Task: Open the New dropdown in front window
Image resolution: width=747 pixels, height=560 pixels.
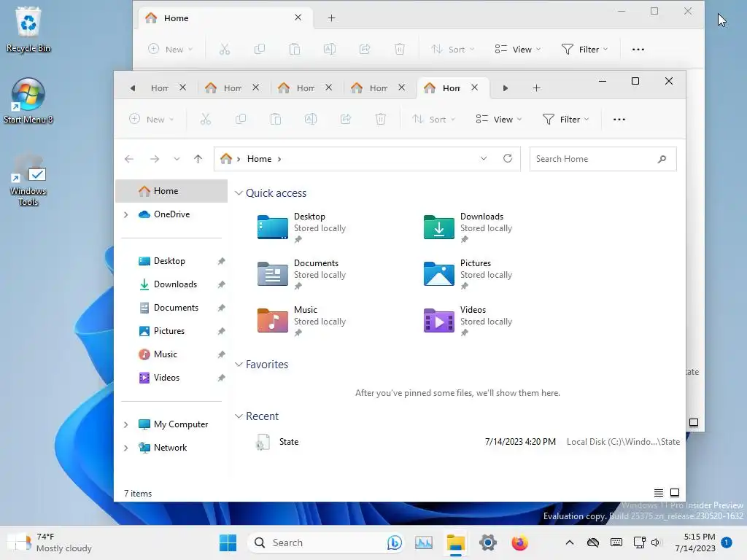Action: click(152, 120)
